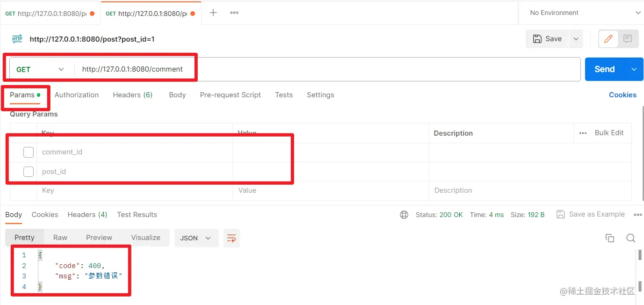
Task: Click the comment_id key text
Action: [x=62, y=152]
